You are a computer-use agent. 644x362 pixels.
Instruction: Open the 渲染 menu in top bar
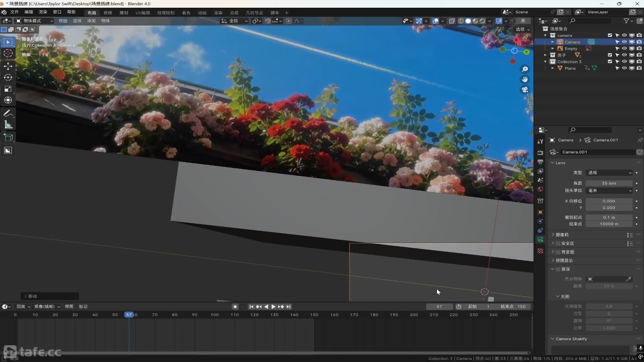[x=43, y=12]
